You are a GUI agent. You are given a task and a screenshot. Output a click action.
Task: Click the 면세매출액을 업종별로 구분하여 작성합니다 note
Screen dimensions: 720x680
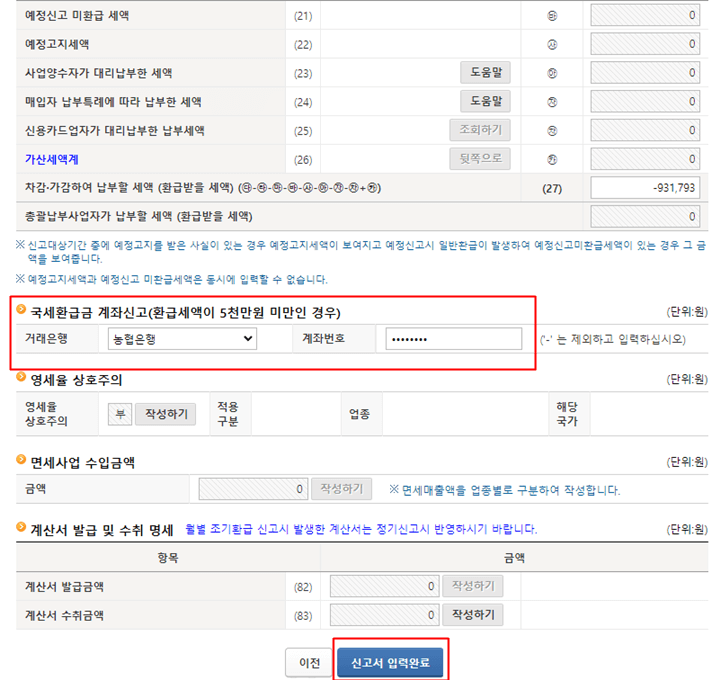coord(505,490)
